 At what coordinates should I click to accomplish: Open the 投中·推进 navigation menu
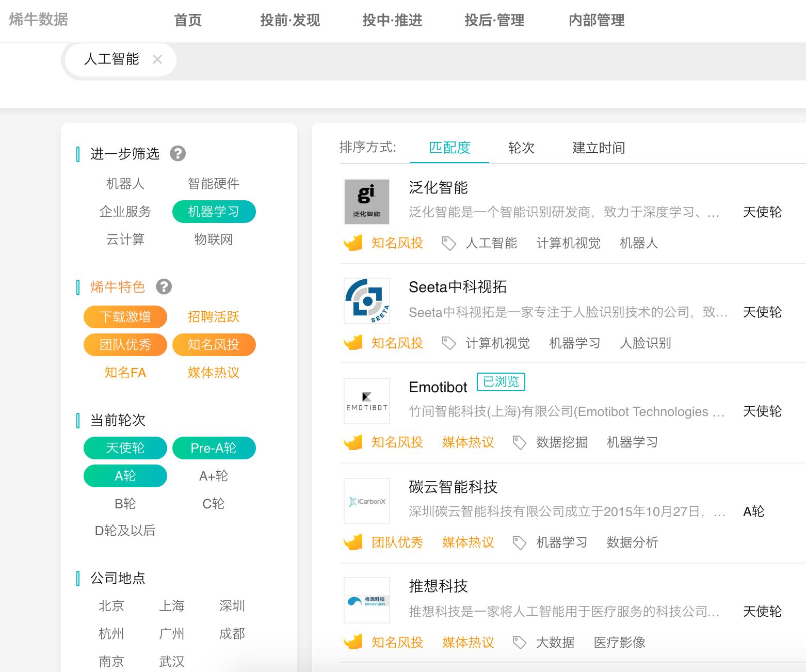[392, 20]
